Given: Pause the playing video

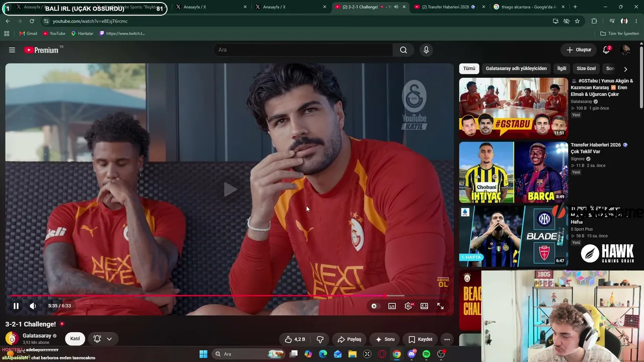Looking at the screenshot, I should (x=16, y=306).
